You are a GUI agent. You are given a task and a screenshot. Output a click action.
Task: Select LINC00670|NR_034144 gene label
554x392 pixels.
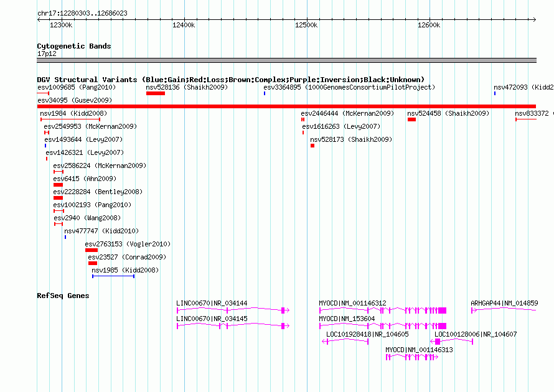click(212, 303)
